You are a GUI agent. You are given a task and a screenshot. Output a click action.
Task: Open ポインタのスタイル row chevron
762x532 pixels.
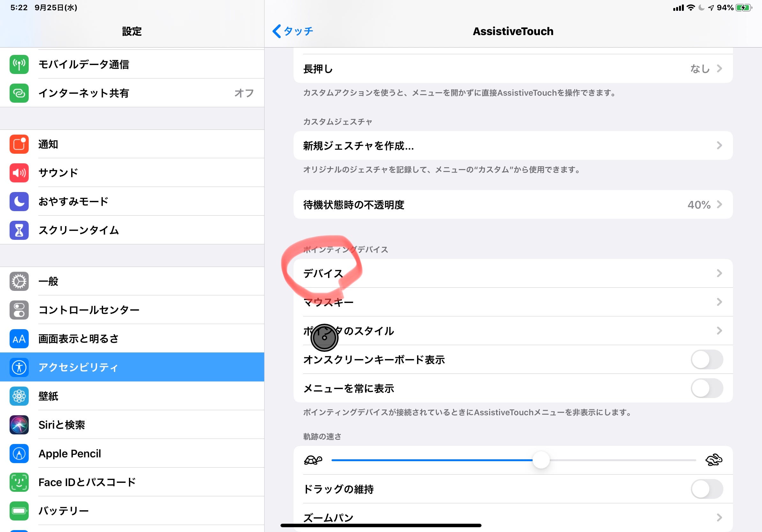pos(719,331)
